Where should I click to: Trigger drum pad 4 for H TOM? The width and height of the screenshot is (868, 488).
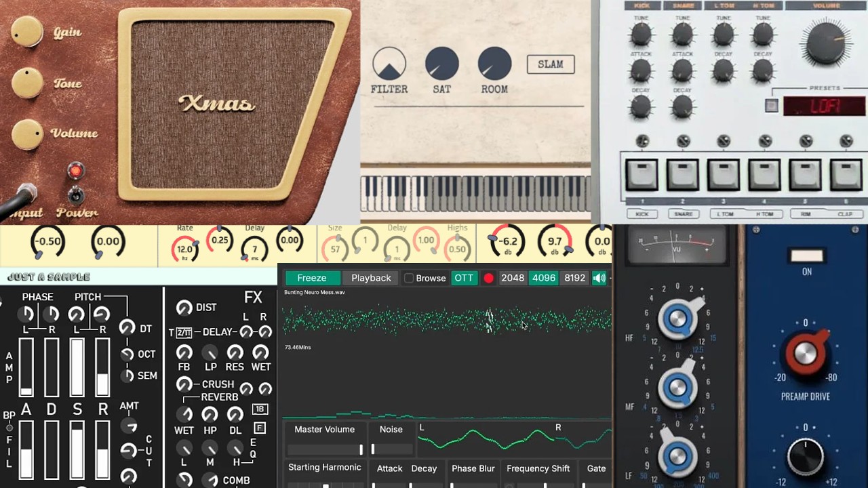(x=764, y=175)
